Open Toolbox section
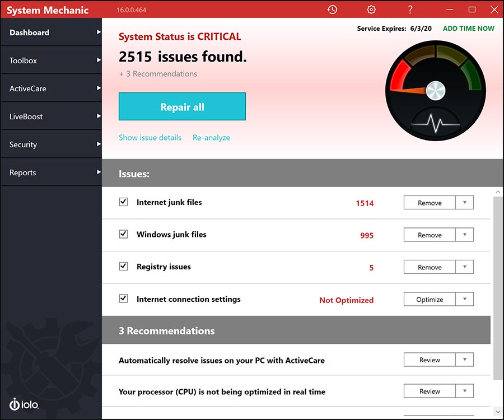Viewport: 504px width, 420px height. click(52, 60)
